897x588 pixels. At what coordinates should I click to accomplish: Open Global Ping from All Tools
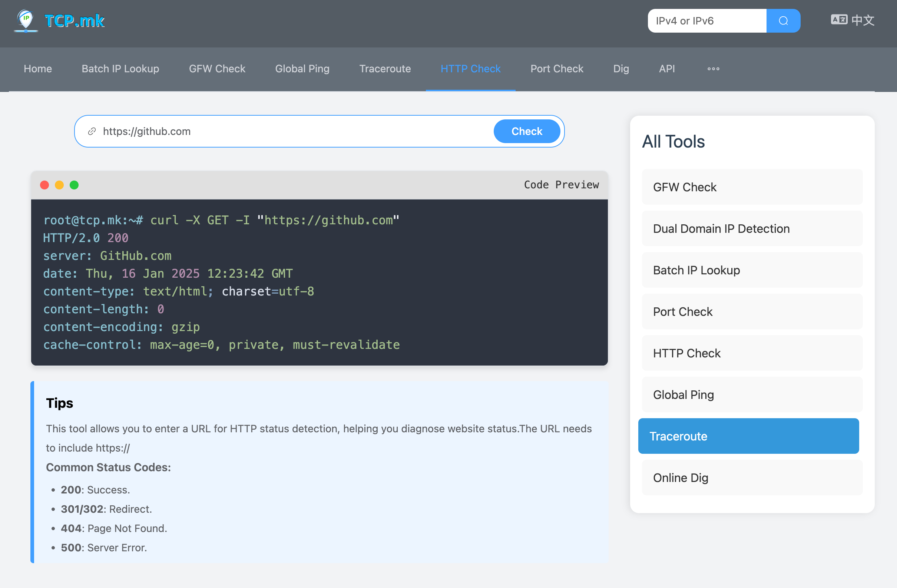[752, 394]
